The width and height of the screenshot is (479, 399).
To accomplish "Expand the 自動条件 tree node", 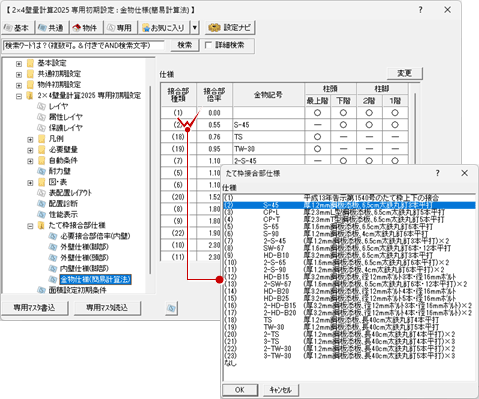I will coord(30,161).
